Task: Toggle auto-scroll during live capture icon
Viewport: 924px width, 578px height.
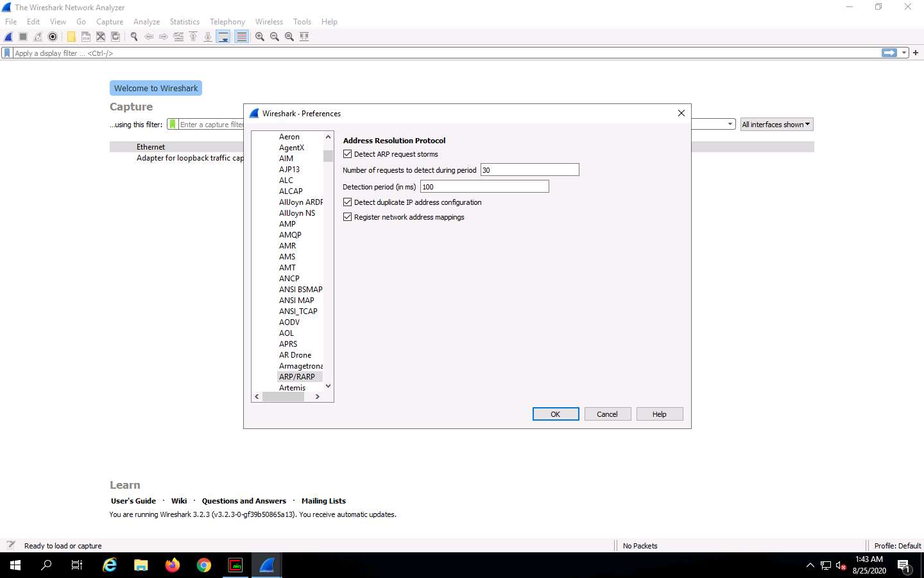Action: (223, 37)
